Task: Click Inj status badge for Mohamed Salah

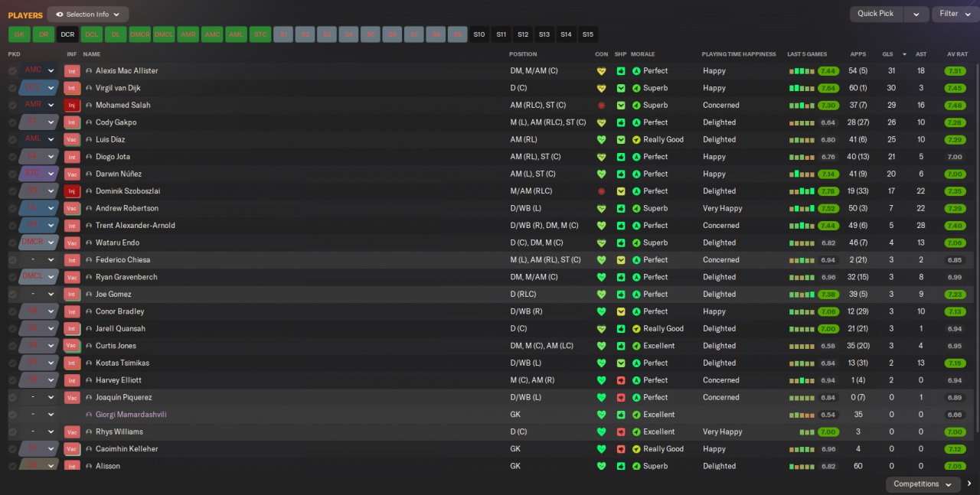Action: coord(72,106)
